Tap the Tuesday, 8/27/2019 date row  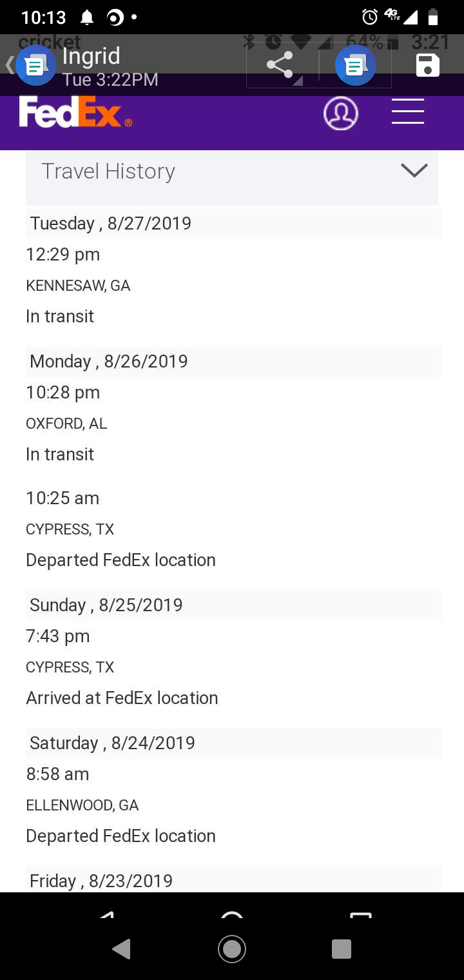pyautogui.click(x=111, y=223)
